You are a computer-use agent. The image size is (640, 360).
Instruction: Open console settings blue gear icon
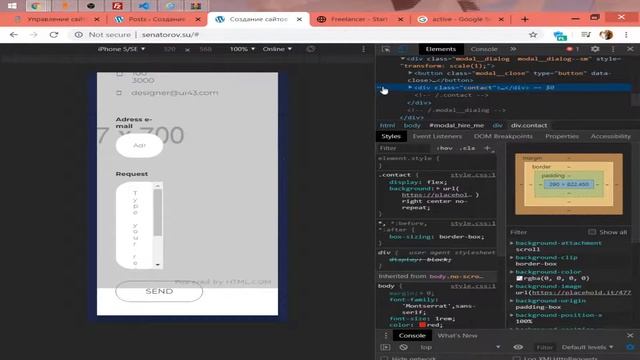click(x=630, y=347)
